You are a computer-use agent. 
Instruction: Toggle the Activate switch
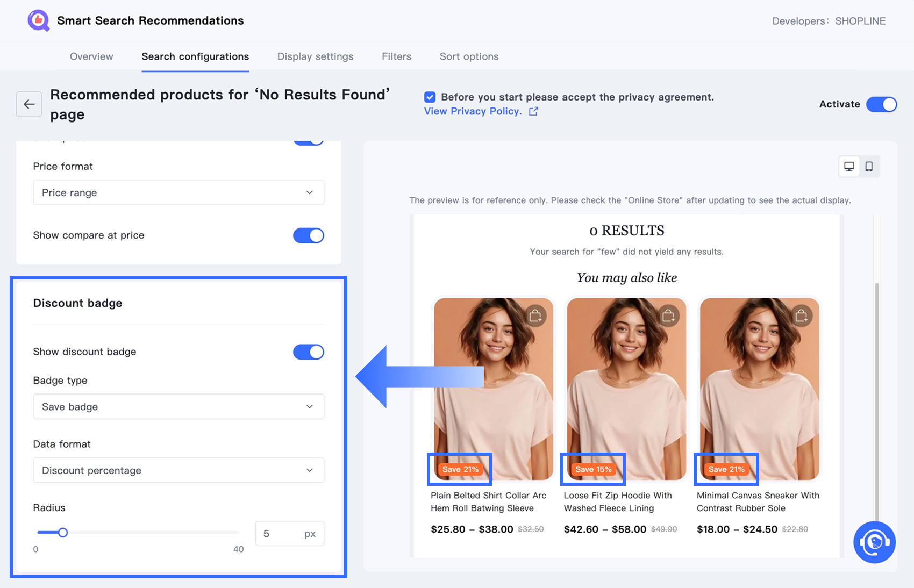(882, 104)
